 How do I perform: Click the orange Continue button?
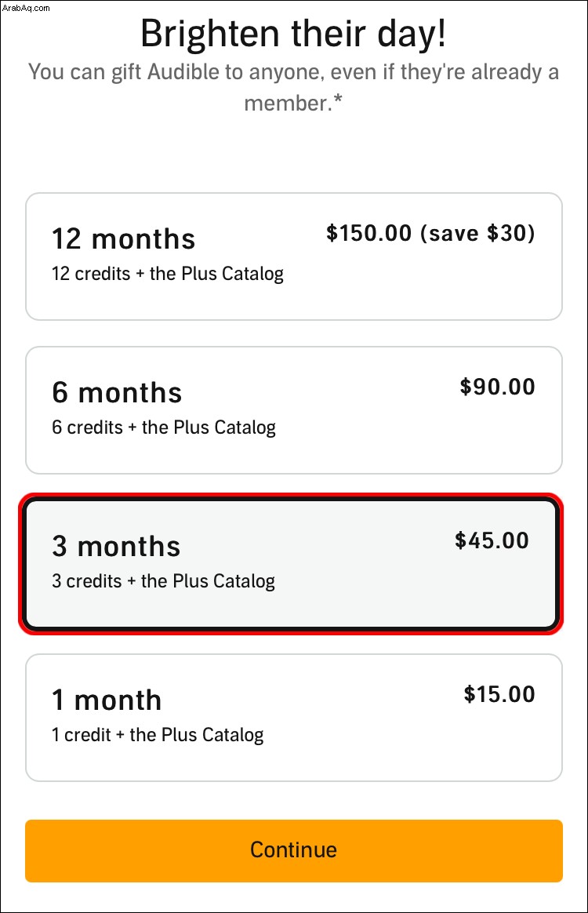294,851
